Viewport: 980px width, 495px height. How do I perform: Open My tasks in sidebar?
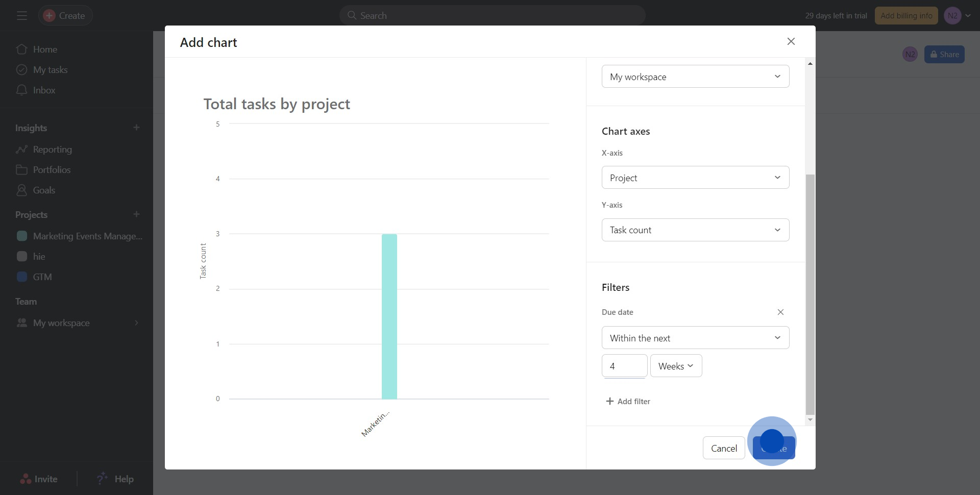coord(50,70)
